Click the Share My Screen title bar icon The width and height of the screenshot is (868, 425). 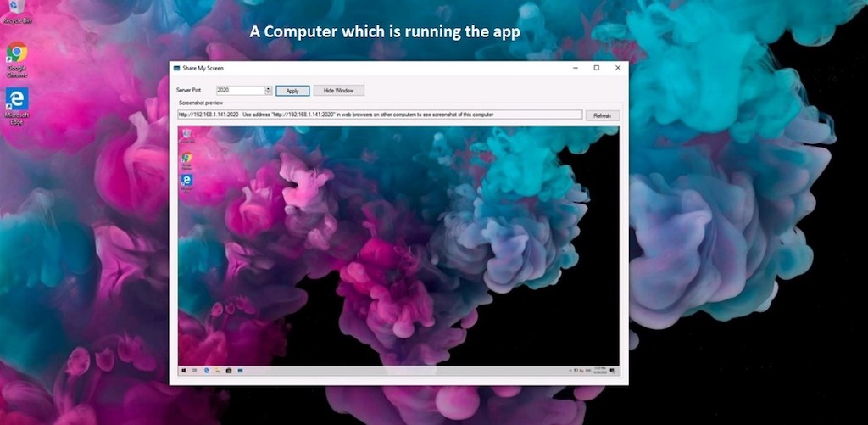177,68
